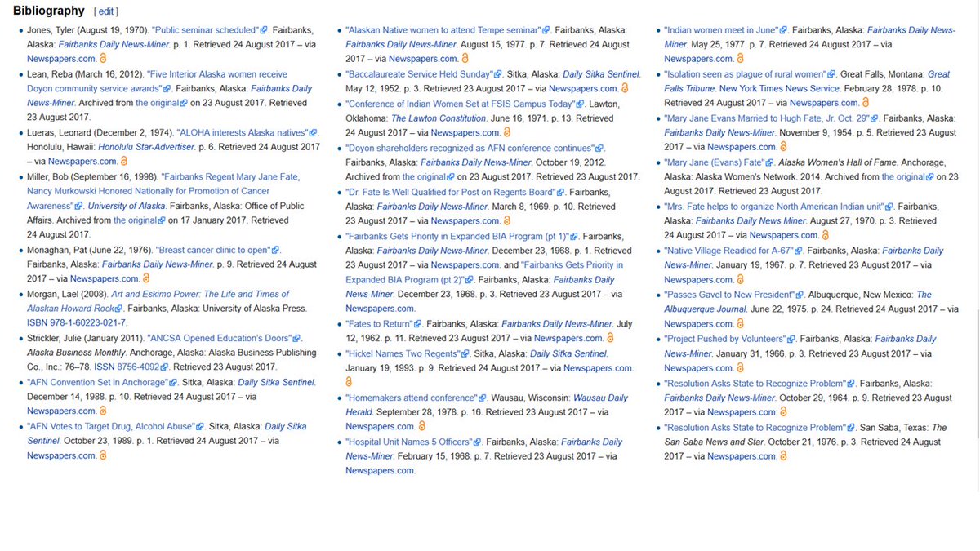The height and width of the screenshot is (551, 980).
Task: Click the open-access lock for the 'Dr. Fate Is Well Qualified' citation
Action: coord(506,220)
